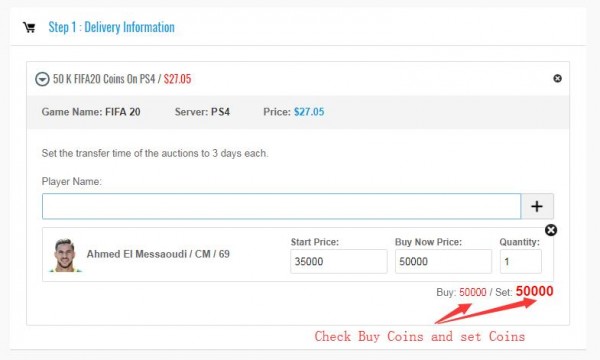Click the plus button to add player

coord(537,206)
